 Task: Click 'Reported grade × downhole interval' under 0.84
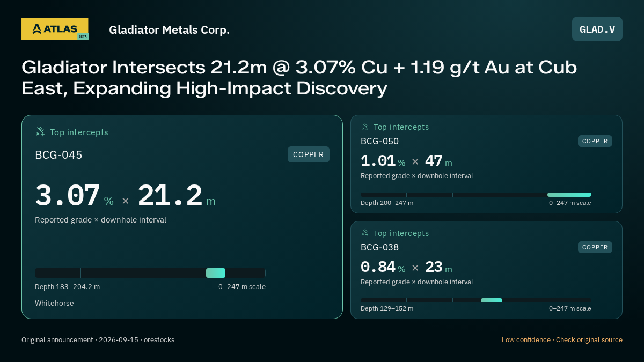pos(416,282)
